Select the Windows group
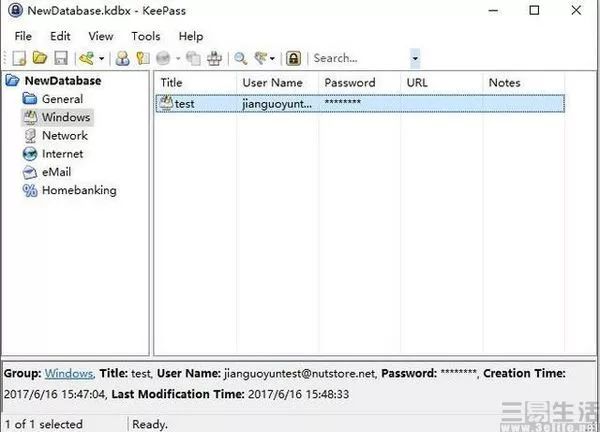The image size is (600, 432). tap(65, 117)
